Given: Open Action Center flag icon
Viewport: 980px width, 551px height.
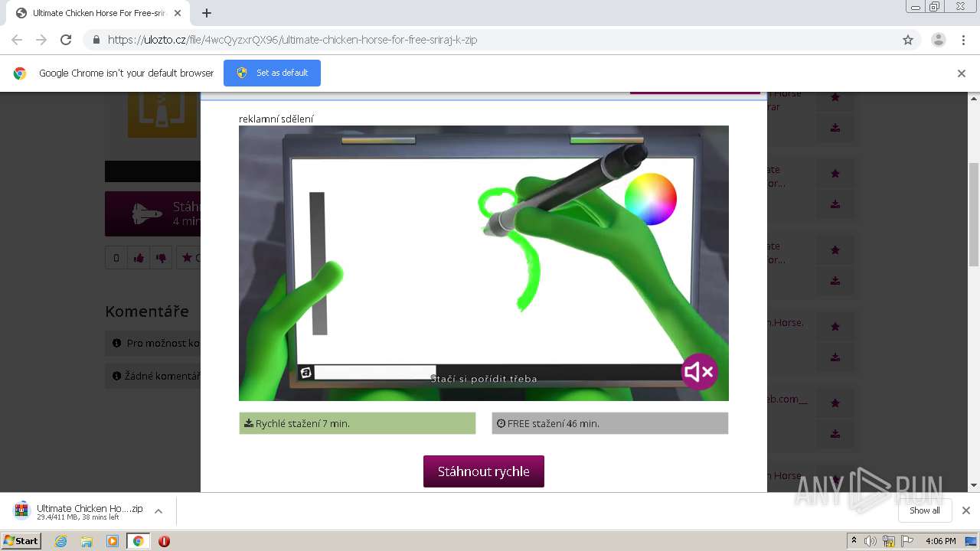Looking at the screenshot, I should (x=907, y=541).
